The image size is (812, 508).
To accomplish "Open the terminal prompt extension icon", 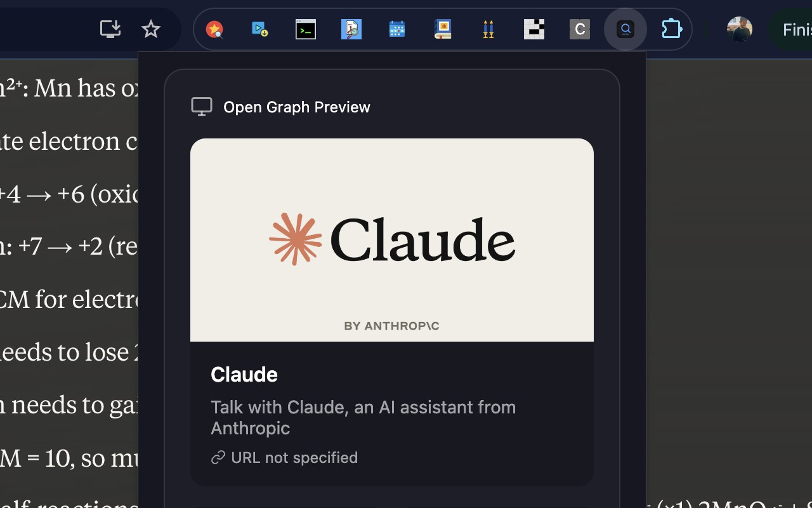I will click(306, 29).
